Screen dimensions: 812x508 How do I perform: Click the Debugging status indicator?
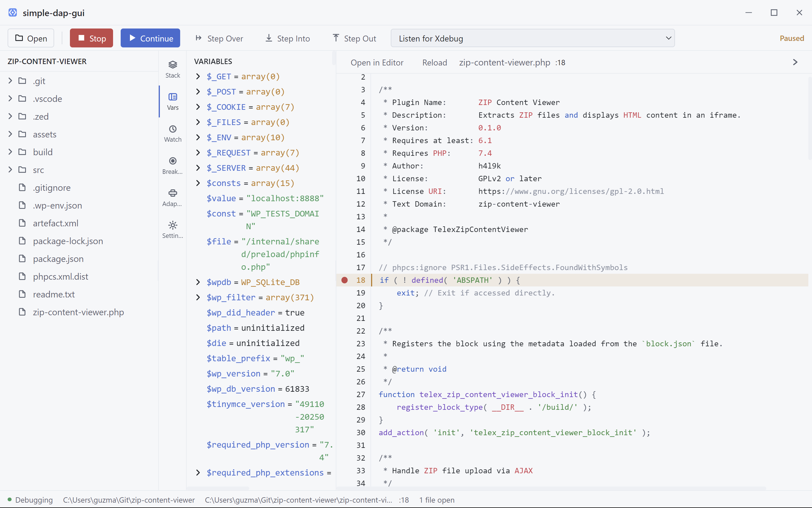(x=30, y=500)
